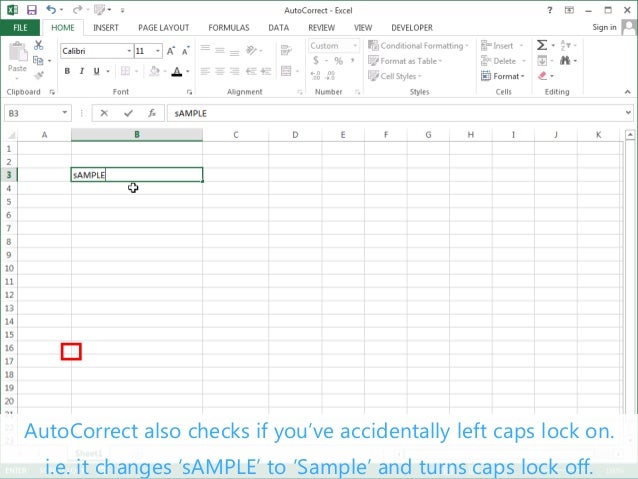Click the Orientation text angle icon
The image size is (638, 479).
(251, 50)
